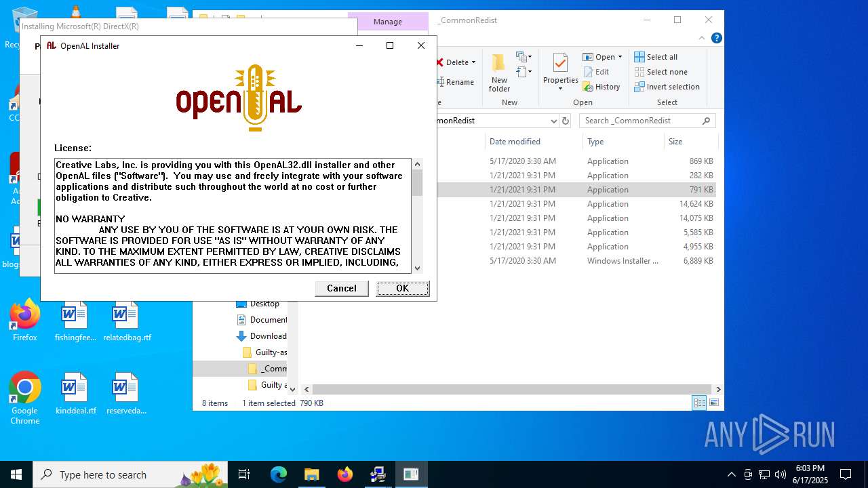Viewport: 868px width, 488px height.
Task: Open reserveda document on desktop
Action: [127, 394]
